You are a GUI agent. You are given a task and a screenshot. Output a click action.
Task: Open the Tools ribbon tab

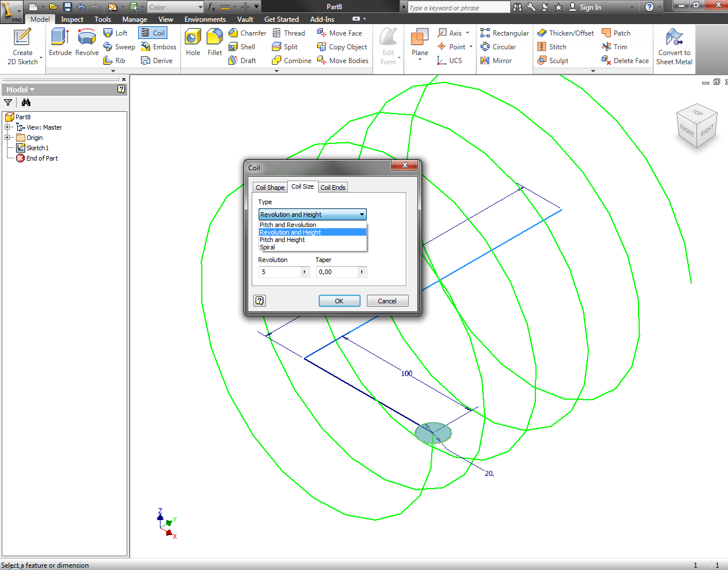coord(103,19)
